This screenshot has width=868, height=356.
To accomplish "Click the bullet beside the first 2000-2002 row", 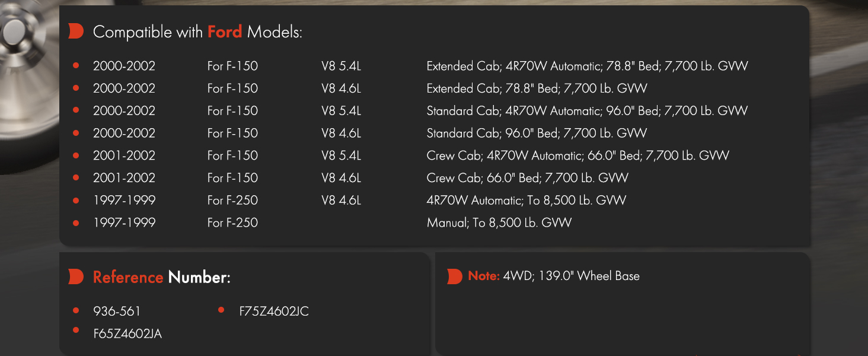I will [76, 66].
